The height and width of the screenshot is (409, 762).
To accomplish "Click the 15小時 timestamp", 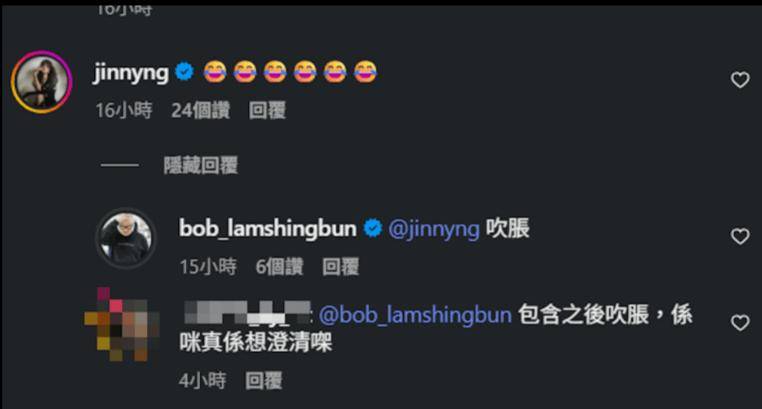I will tap(208, 267).
